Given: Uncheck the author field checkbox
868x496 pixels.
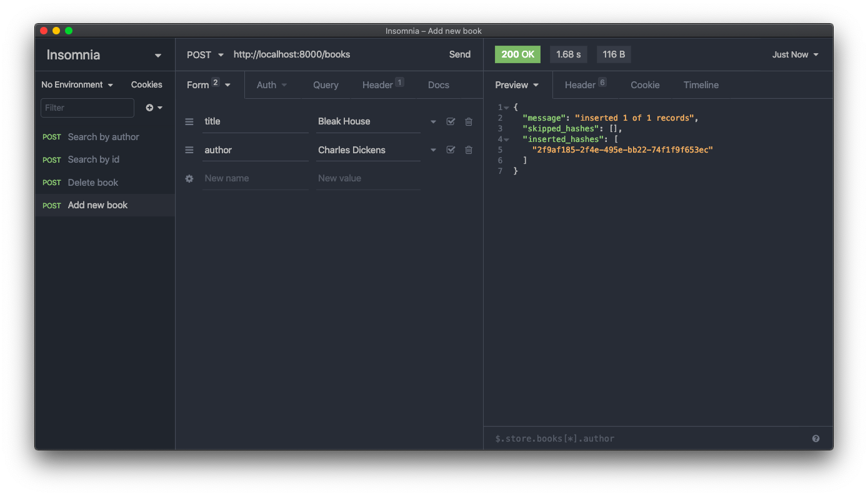Looking at the screenshot, I should click(x=451, y=150).
